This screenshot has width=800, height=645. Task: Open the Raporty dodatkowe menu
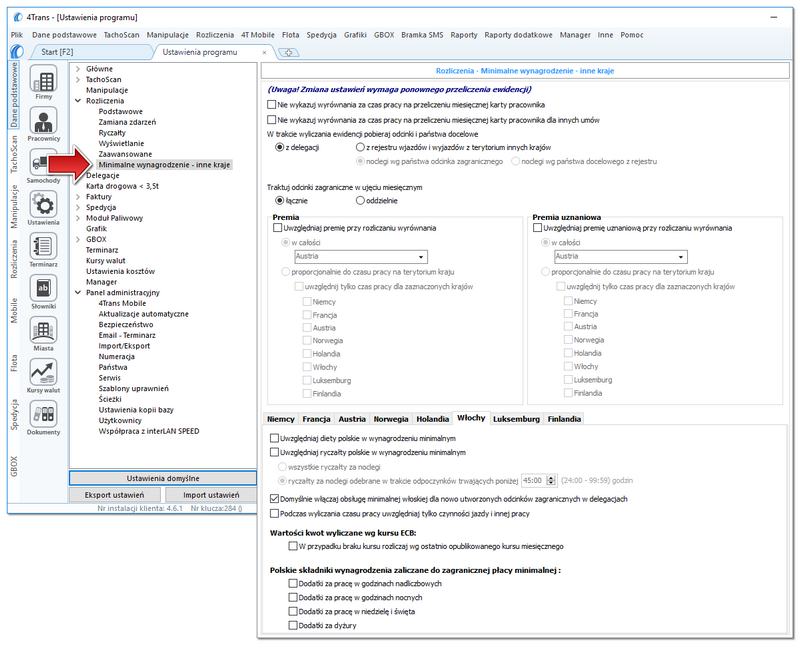point(518,35)
